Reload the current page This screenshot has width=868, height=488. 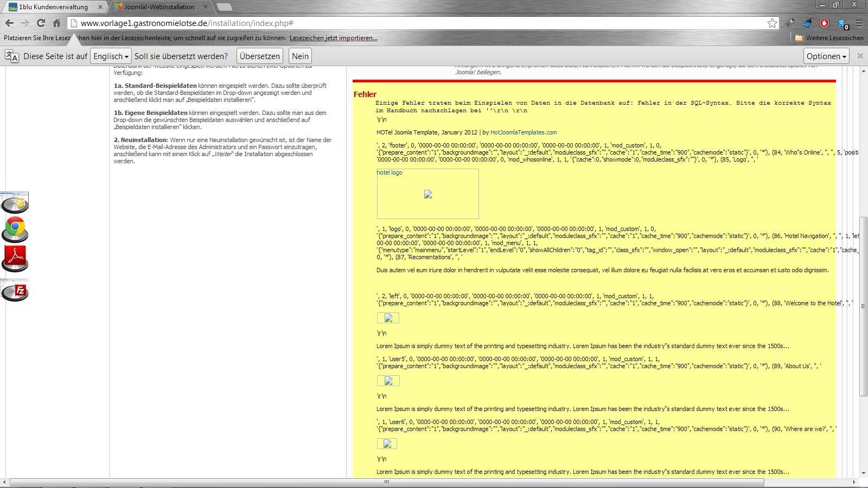tap(41, 23)
